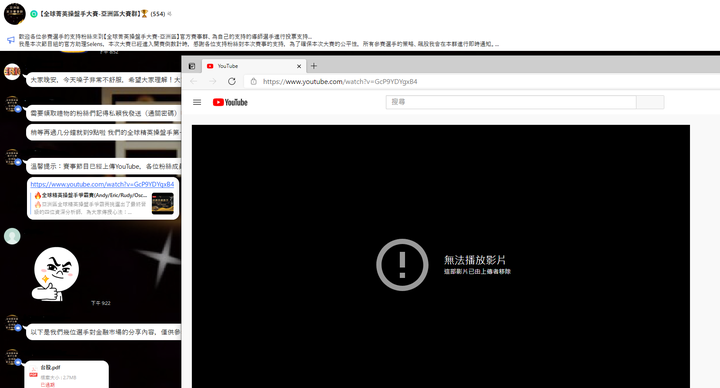Open the pinned announcement megaphone icon
This screenshot has height=388, width=720.
tap(11, 40)
